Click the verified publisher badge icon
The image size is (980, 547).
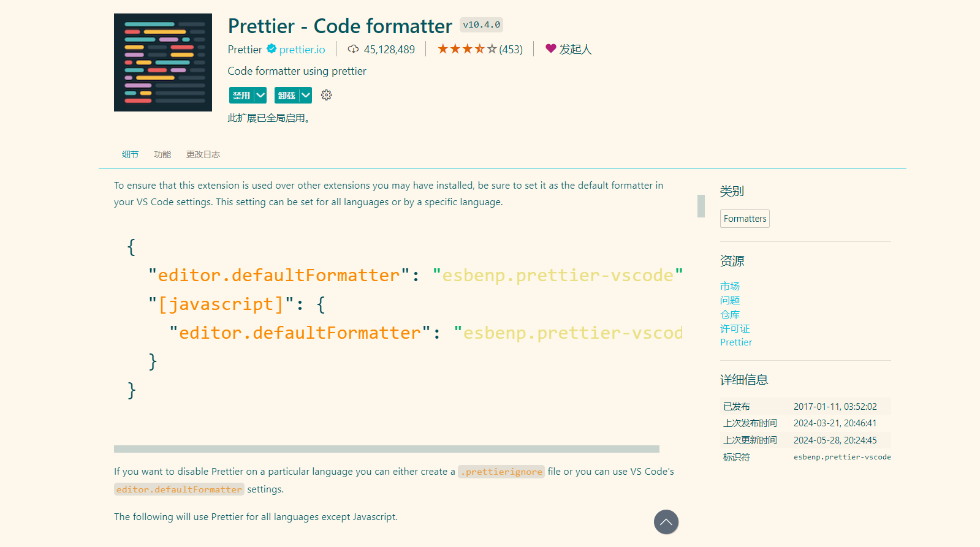click(x=272, y=49)
